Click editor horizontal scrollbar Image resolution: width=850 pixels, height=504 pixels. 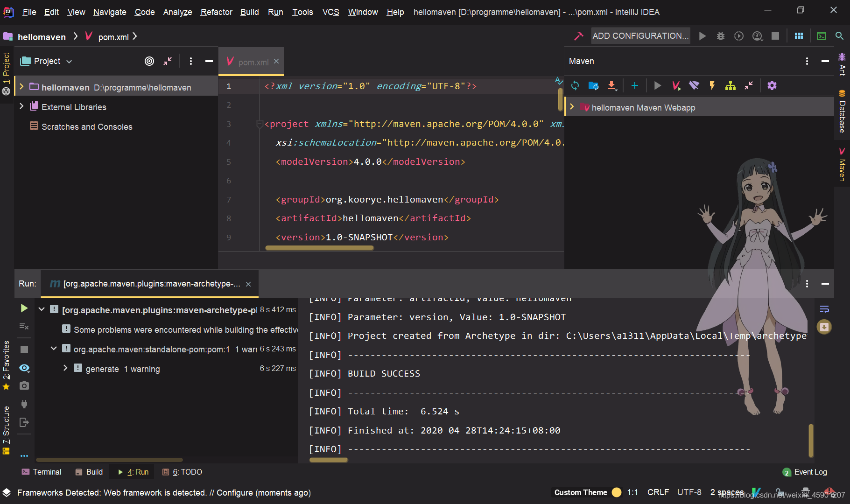pyautogui.click(x=320, y=248)
